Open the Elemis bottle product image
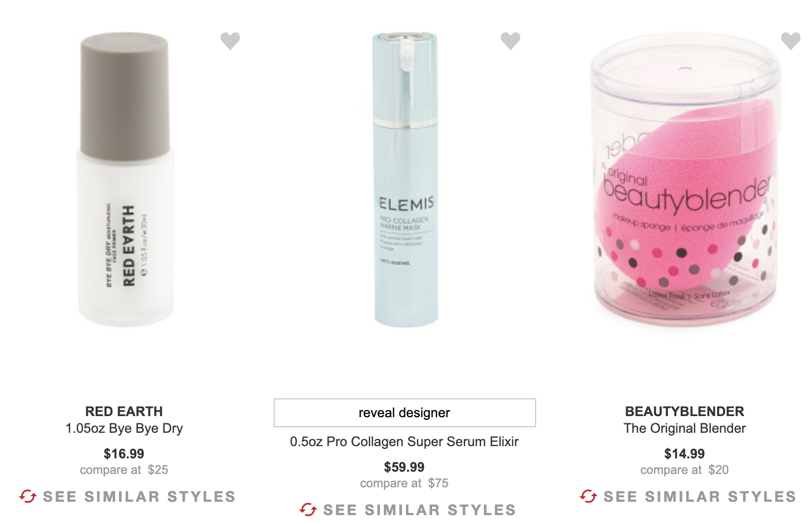This screenshot has height=524, width=812. point(405,179)
